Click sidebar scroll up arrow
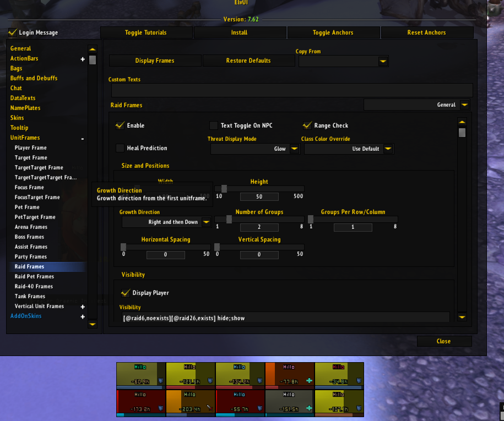The width and height of the screenshot is (504, 421). pyautogui.click(x=92, y=49)
